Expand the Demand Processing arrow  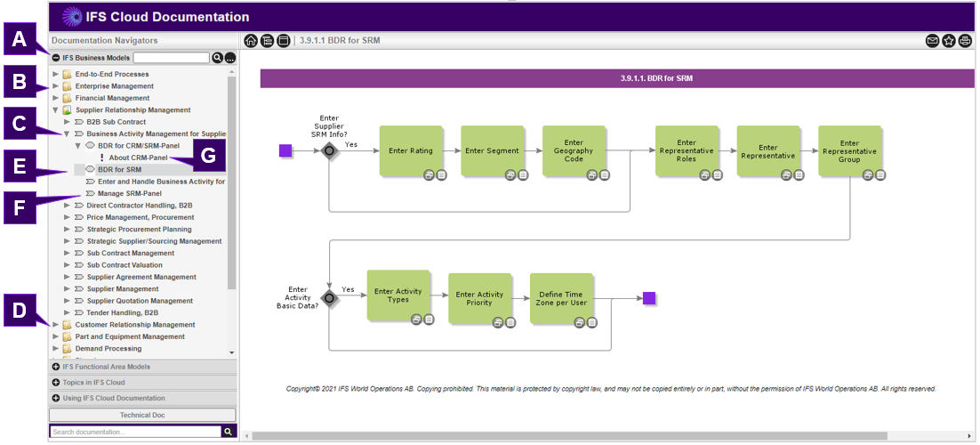click(x=56, y=349)
